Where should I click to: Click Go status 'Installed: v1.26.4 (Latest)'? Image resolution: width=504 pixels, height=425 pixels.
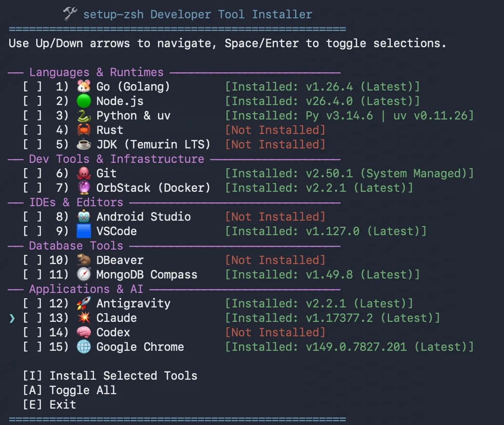[x=322, y=86]
